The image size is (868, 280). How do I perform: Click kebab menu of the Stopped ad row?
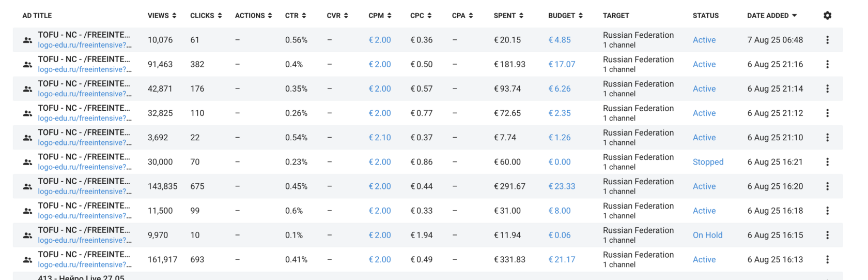pos(827,162)
